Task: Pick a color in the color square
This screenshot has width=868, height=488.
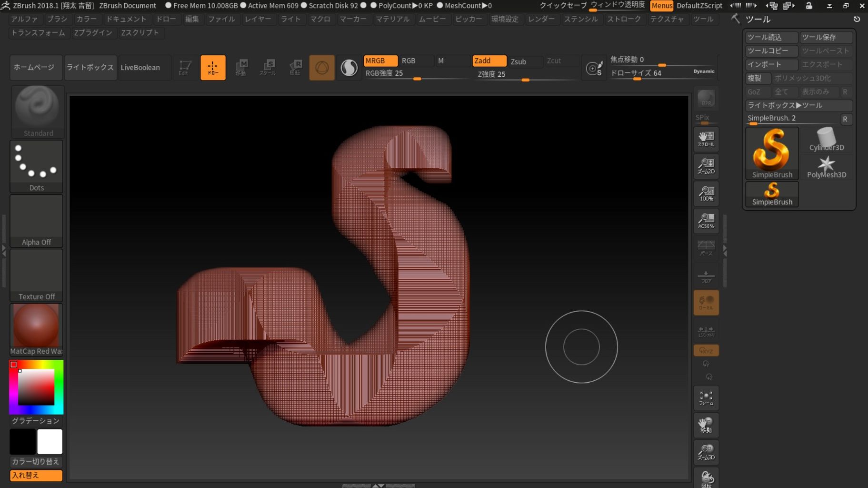Action: coord(36,387)
